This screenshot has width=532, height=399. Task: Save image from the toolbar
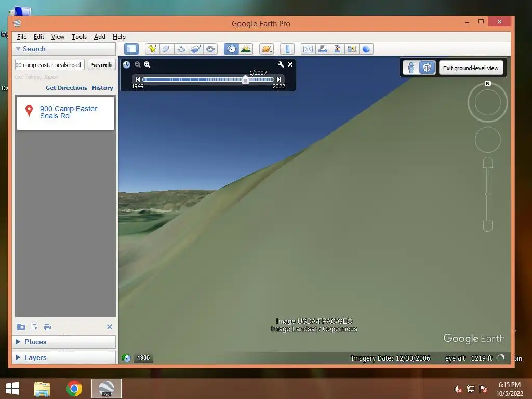click(x=337, y=49)
